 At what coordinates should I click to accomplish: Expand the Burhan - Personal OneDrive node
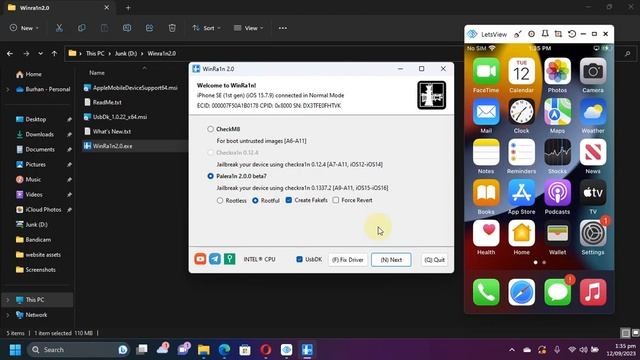point(7,89)
